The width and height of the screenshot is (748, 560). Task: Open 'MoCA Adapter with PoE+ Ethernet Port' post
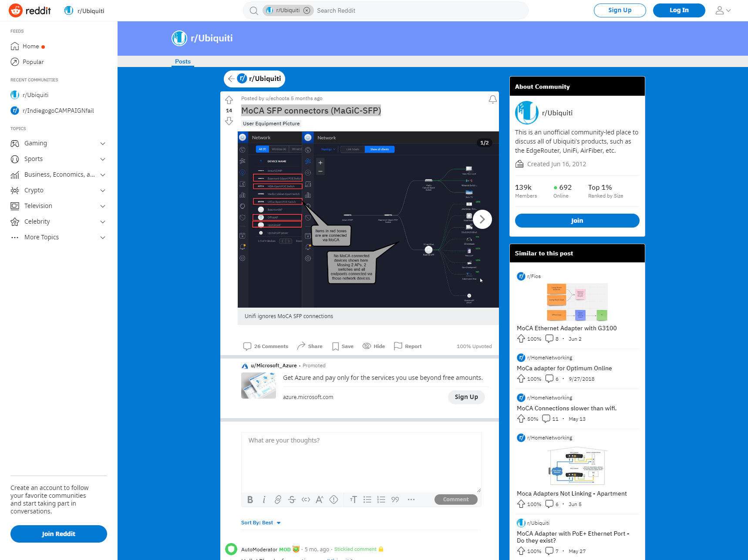573,537
